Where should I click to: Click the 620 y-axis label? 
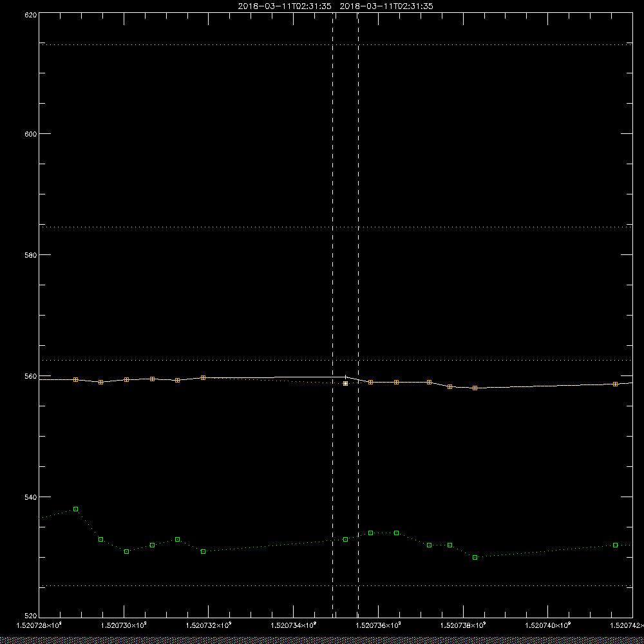coord(31,14)
